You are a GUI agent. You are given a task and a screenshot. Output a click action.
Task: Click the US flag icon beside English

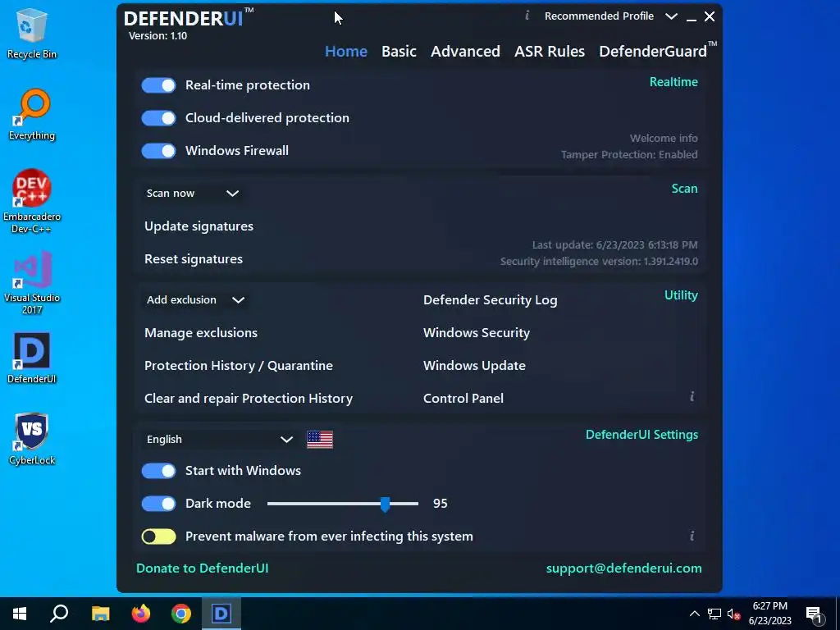(320, 440)
